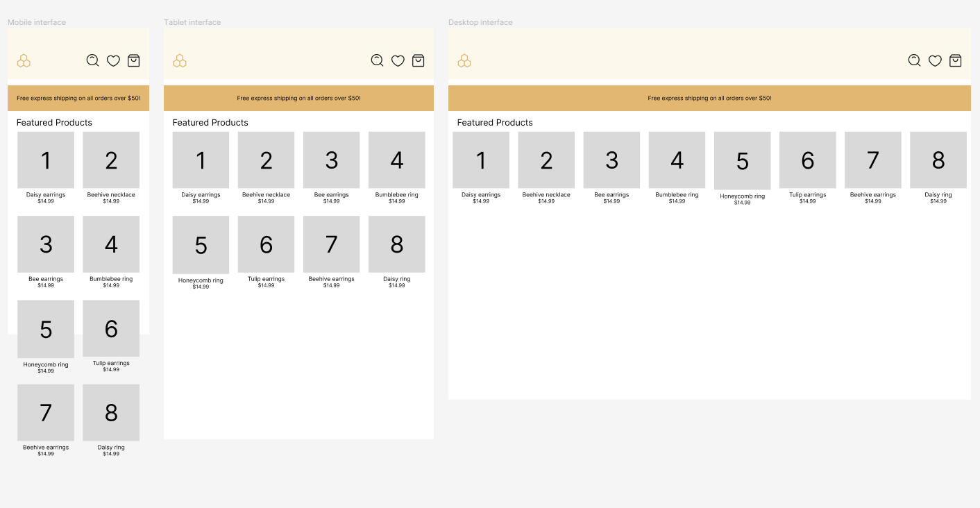980x508 pixels.
Task: Click the free shipping banner in Tablet interface
Action: [298, 98]
